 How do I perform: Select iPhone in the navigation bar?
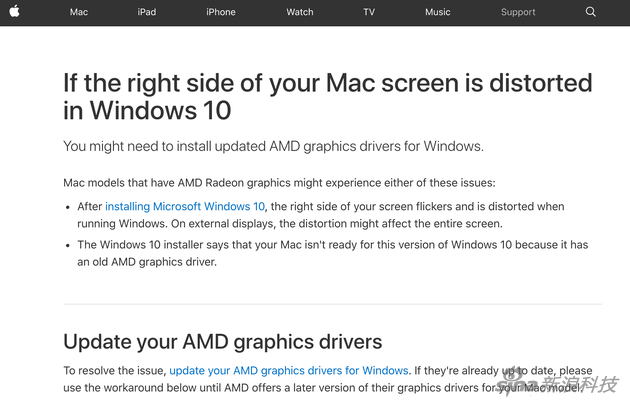pos(221,12)
